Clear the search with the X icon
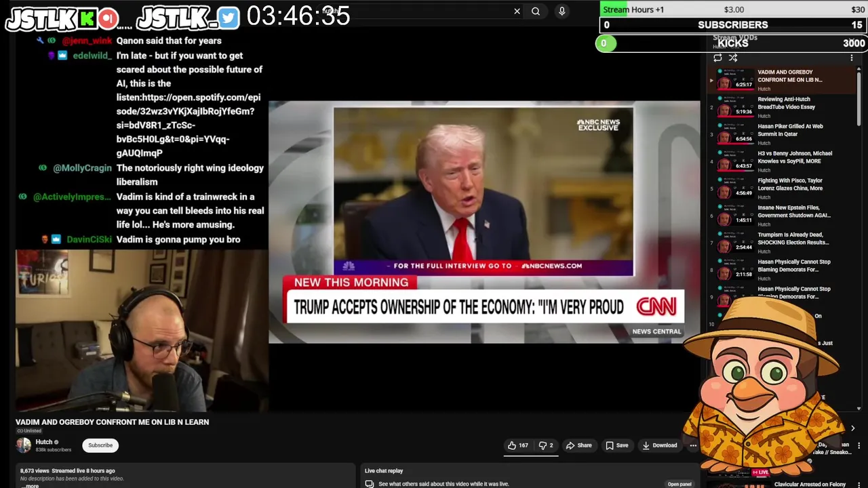Screen dimensions: 868x488 [517, 11]
